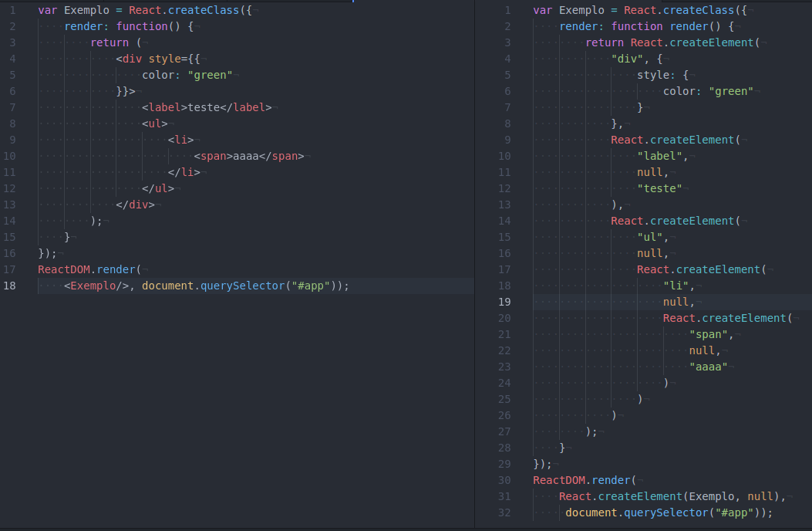Screen dimensions: 812x531
Task: Click the "div", { line in right pane
Action: pos(637,59)
